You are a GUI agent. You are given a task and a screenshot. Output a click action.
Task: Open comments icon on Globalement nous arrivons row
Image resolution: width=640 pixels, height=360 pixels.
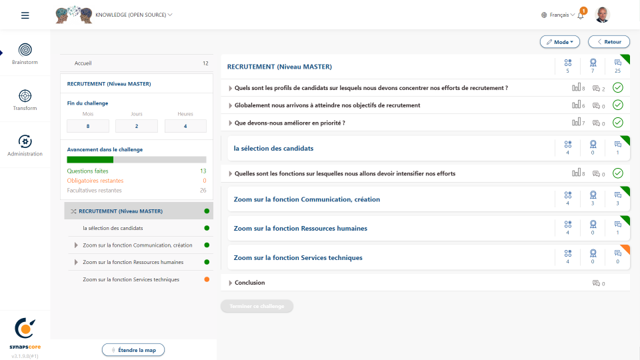tap(596, 106)
